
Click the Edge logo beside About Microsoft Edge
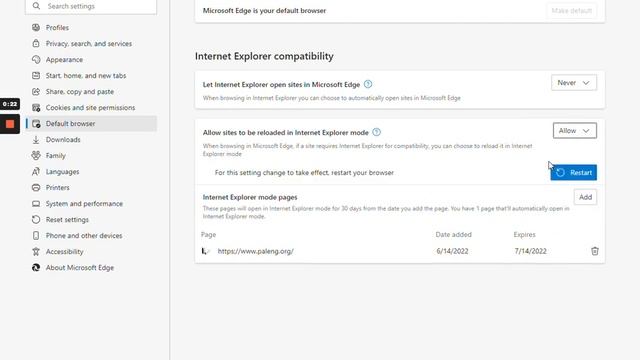tap(36, 268)
